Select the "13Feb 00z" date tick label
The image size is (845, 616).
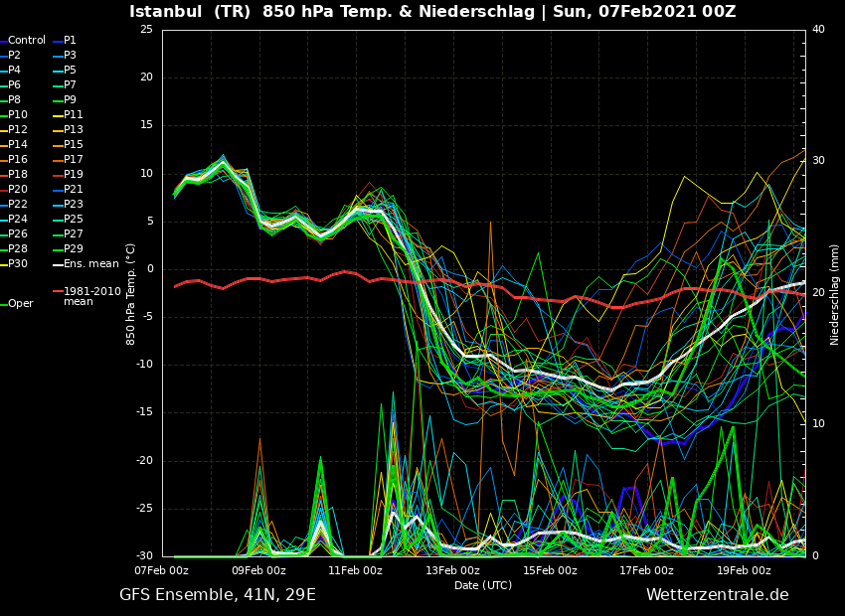click(x=452, y=570)
